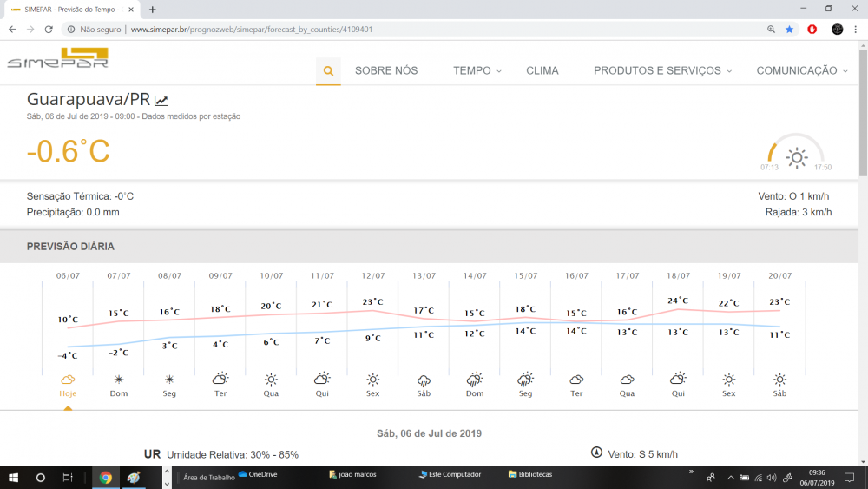Expand the TEMPO dropdown menu
Screen dimensions: 868x489
click(x=477, y=70)
